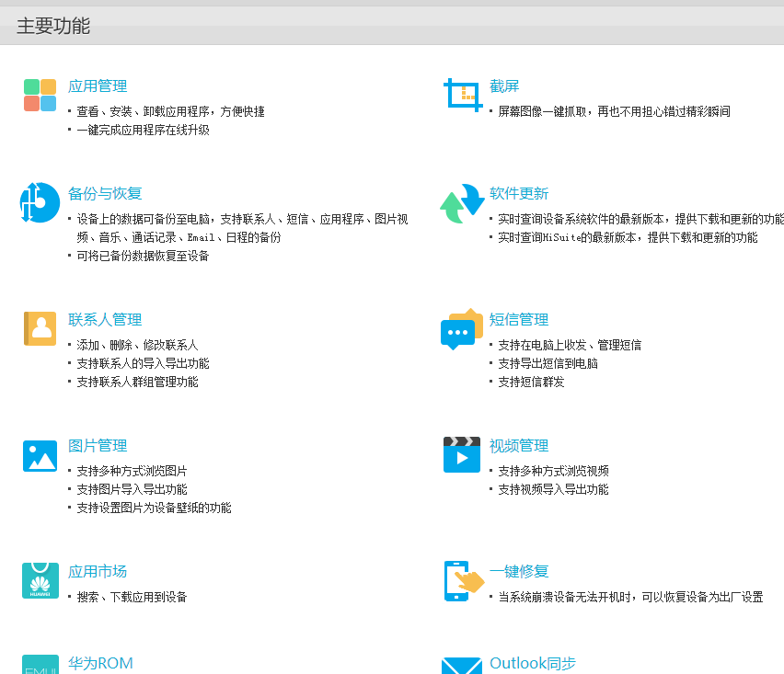The image size is (784, 674).
Task: Click the 主要功能 section title
Action: click(x=53, y=26)
